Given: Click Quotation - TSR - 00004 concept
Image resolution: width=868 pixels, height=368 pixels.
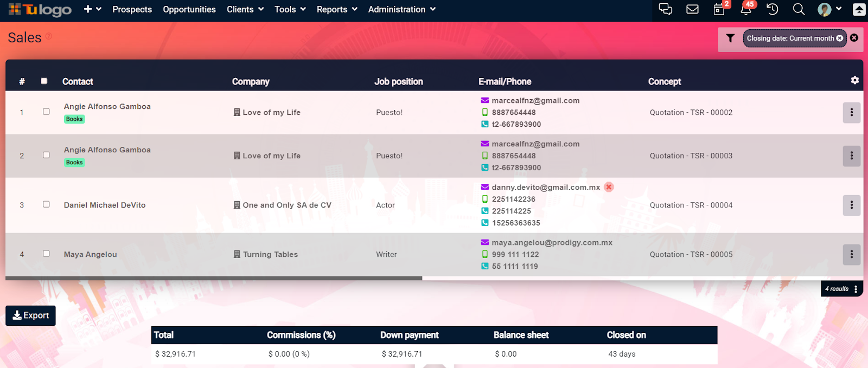Looking at the screenshot, I should click(691, 205).
